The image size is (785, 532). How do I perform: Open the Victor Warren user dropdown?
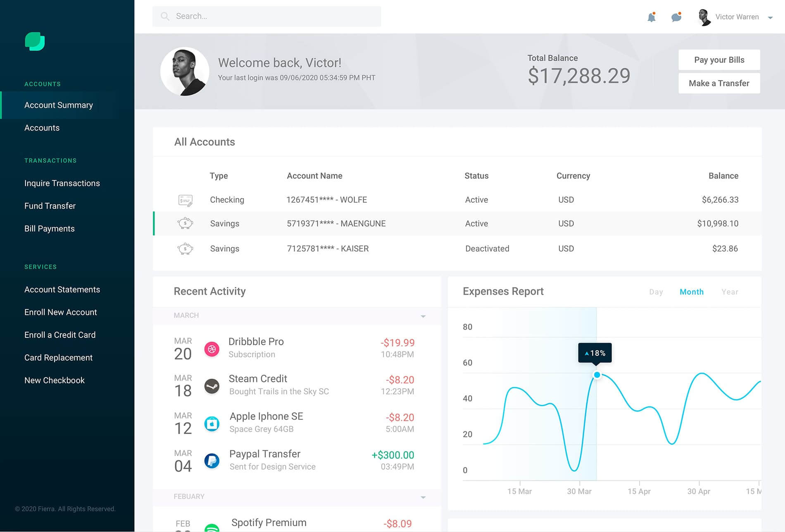coord(770,17)
